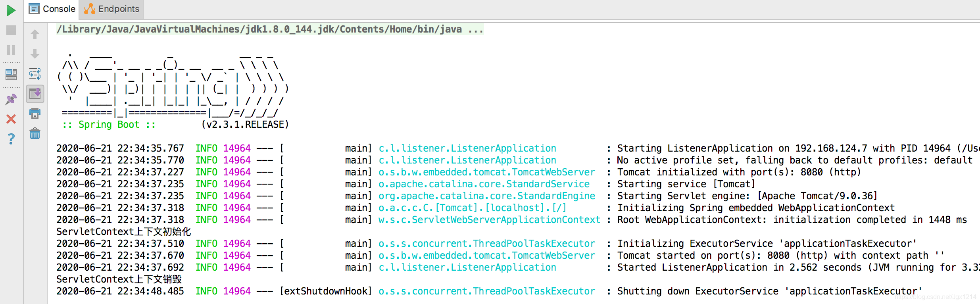980x304 pixels.
Task: Click the timestamp '2020-06-21 22:34:48.485'
Action: 120,291
